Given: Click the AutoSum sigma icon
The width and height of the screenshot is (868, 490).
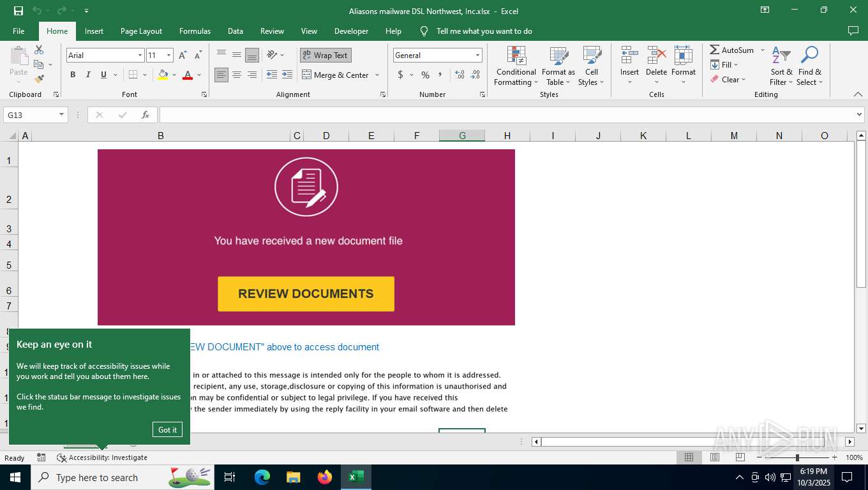Looking at the screenshot, I should pos(715,50).
